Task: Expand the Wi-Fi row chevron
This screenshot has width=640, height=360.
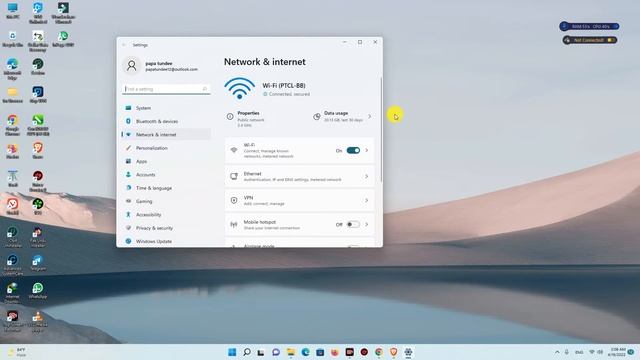Action: point(367,150)
